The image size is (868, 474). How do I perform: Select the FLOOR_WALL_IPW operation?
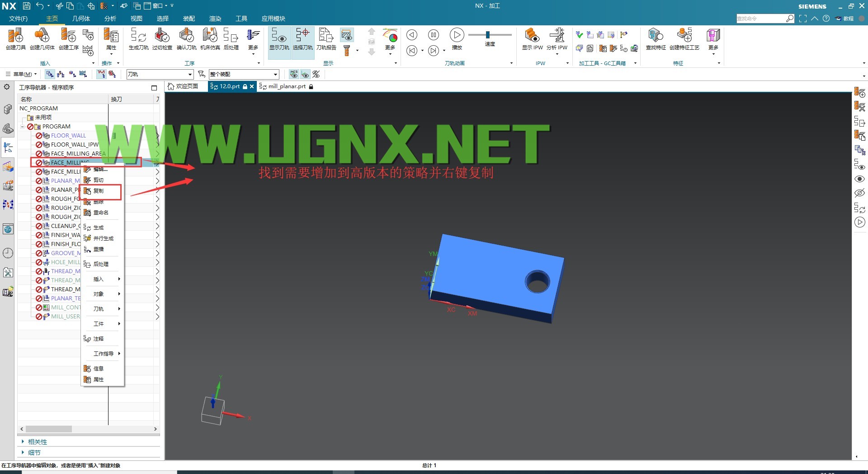pos(75,145)
